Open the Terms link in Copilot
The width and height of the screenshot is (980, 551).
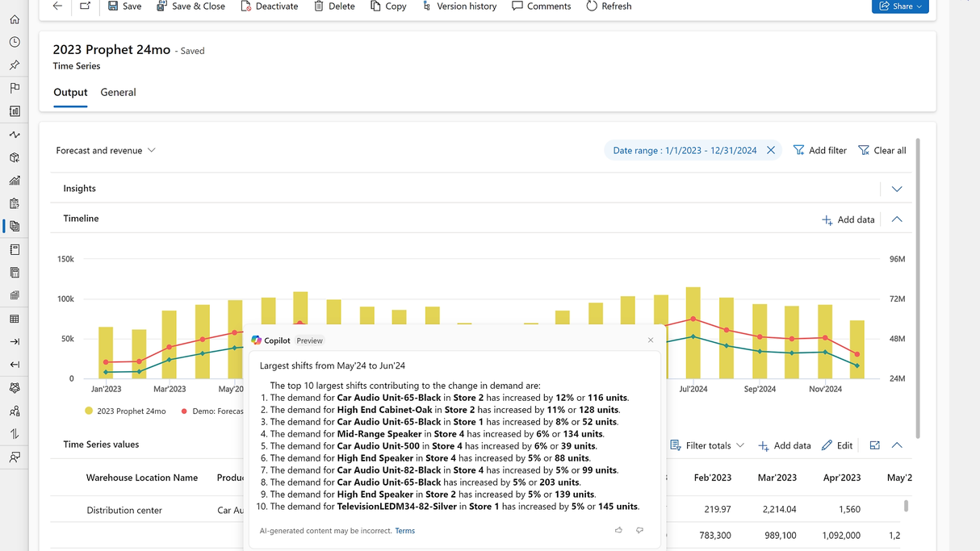[404, 531]
